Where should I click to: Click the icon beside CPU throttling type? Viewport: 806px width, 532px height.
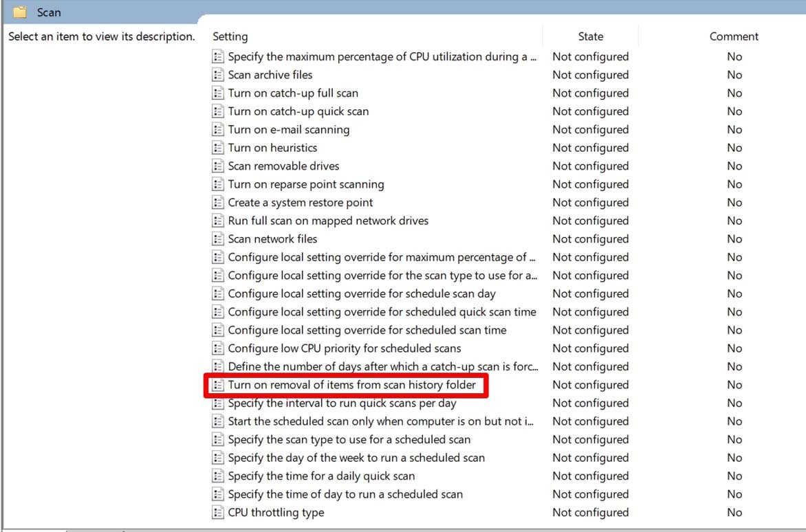[x=218, y=513]
